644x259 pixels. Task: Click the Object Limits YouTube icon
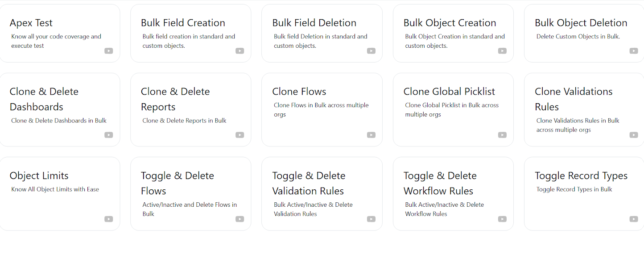tap(109, 219)
